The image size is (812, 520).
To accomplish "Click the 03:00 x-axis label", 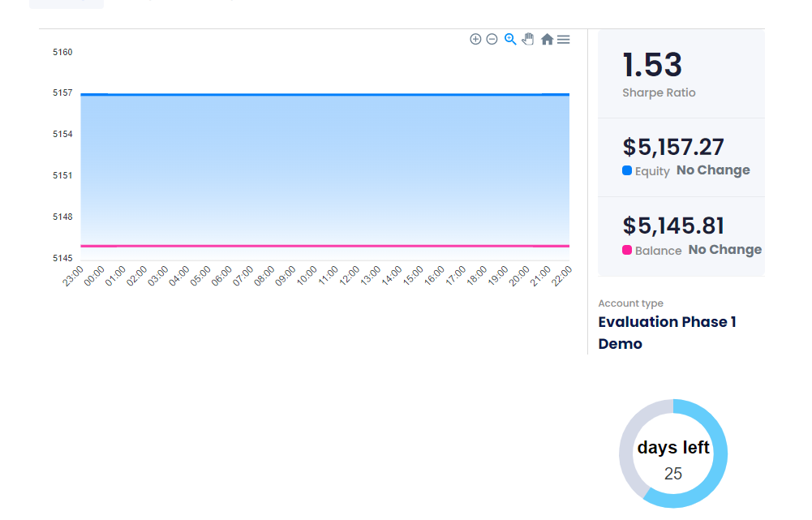I will [x=158, y=276].
